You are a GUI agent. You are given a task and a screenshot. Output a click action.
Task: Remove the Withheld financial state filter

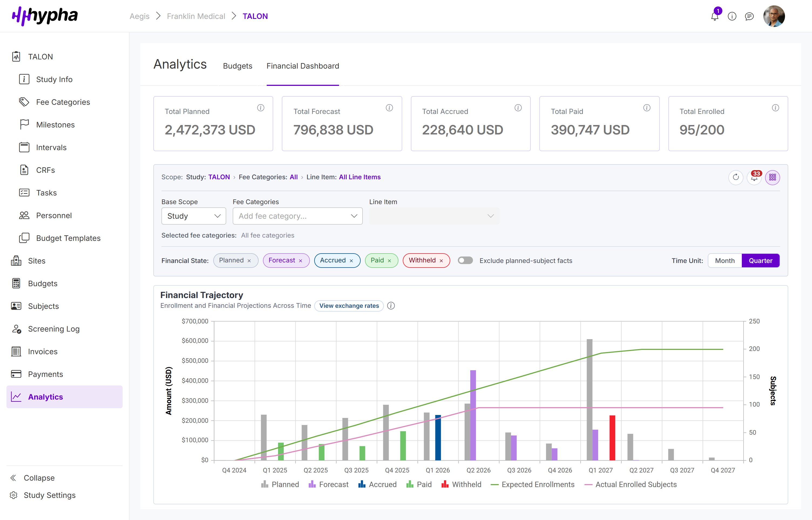(442, 260)
